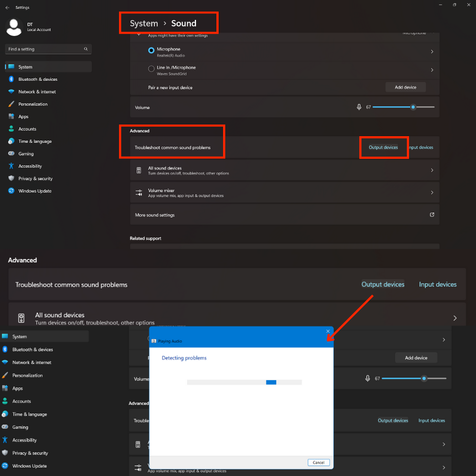The width and height of the screenshot is (476, 476).
Task: Click the Volume mixer sliders icon in the top screenshot
Action: point(139,193)
